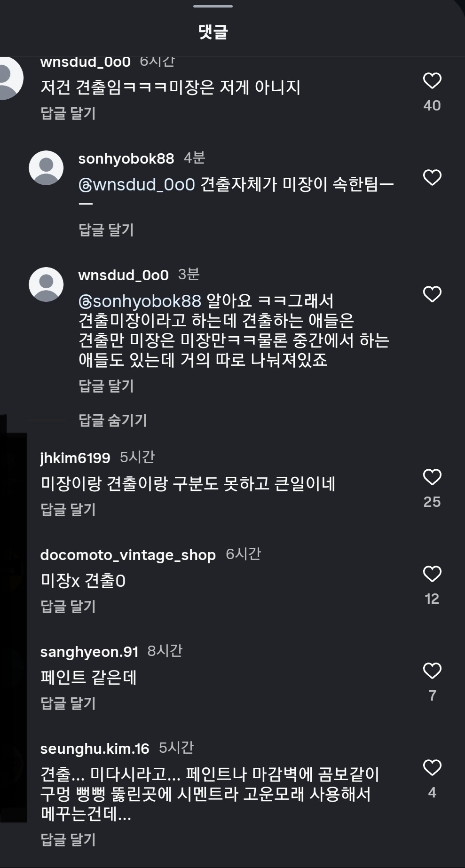The width and height of the screenshot is (465, 868).
Task: Like docomoto_vintage_shop's comment
Action: [x=432, y=574]
